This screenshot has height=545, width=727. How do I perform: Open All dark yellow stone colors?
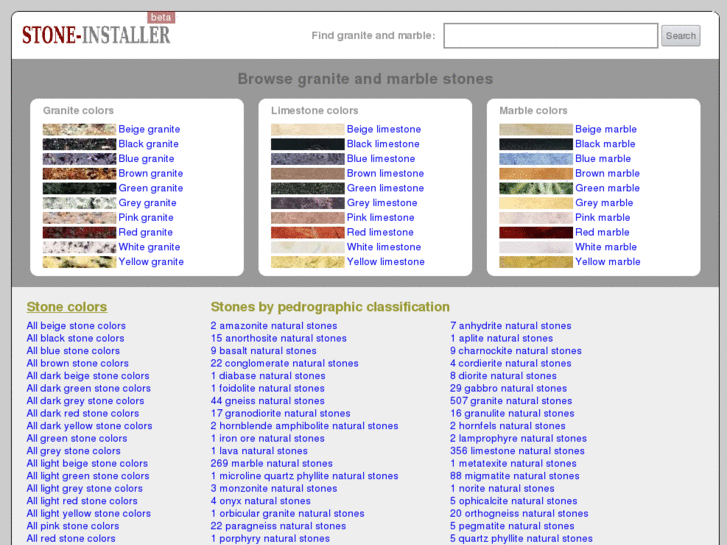89,426
